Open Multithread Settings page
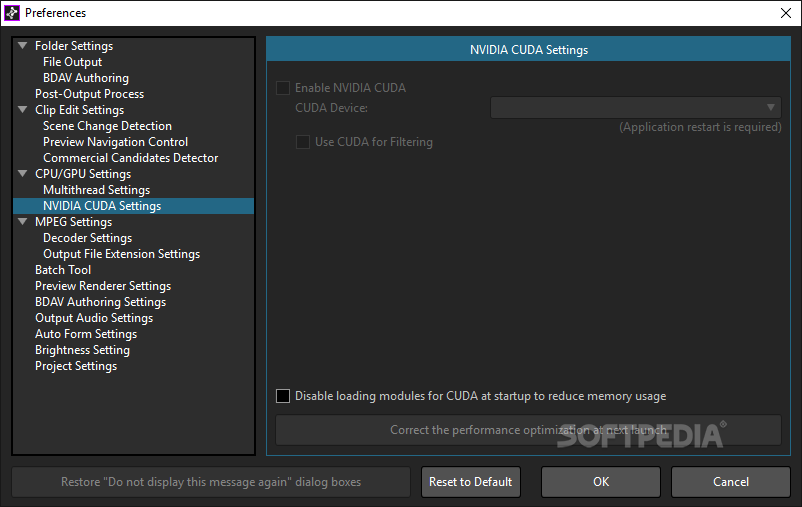 [x=97, y=190]
